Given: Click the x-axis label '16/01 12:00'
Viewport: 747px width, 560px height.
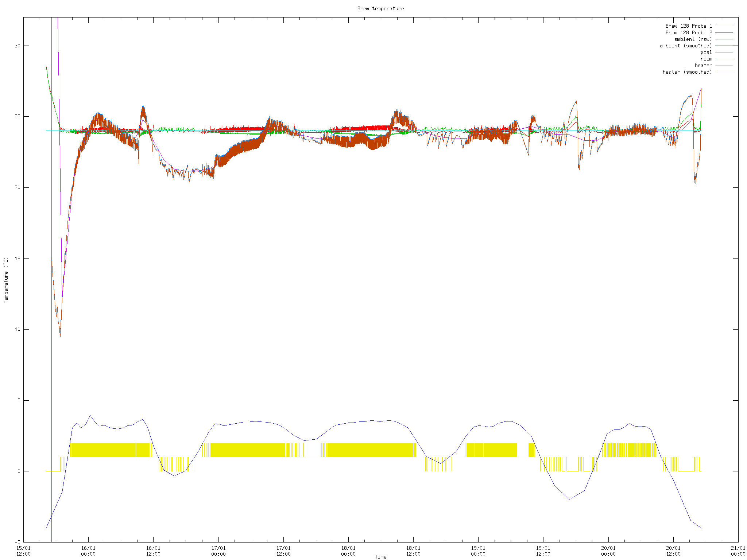Looking at the screenshot, I should (x=153, y=551).
